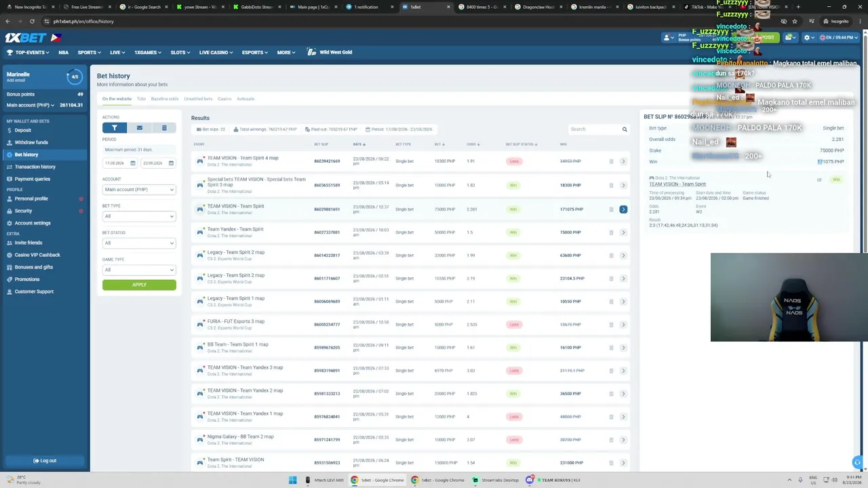Switch to the Casino tab
The width and height of the screenshot is (868, 488).
pyautogui.click(x=224, y=99)
